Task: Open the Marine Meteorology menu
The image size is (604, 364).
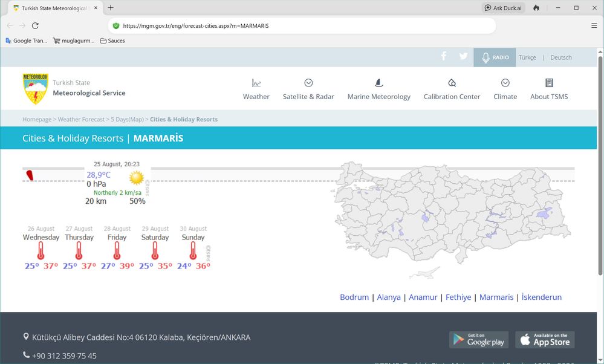Action: [379, 89]
